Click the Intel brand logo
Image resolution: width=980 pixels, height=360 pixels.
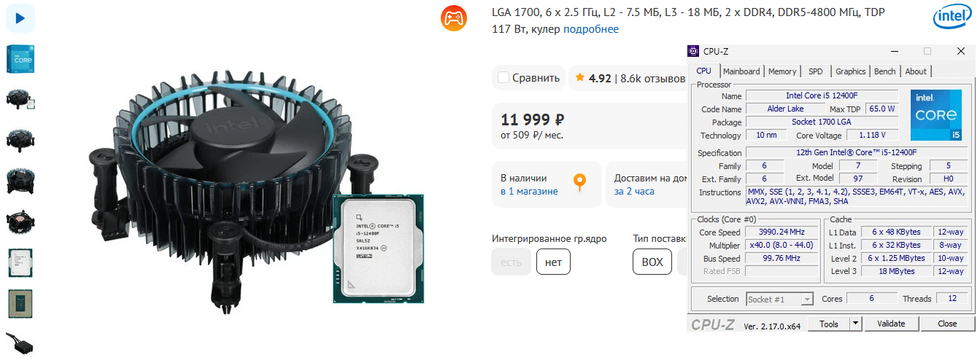click(x=952, y=16)
